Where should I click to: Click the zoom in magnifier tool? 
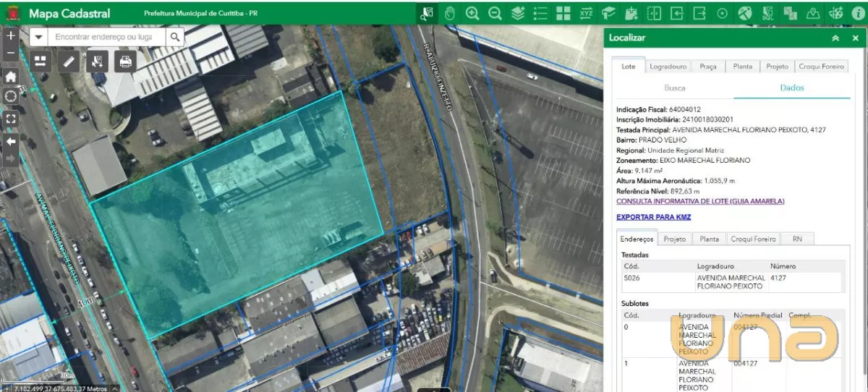coord(472,13)
